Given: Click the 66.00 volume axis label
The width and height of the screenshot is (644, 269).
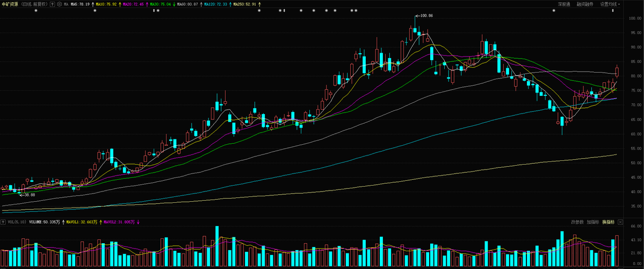Looking at the screenshot, I should (636, 226).
